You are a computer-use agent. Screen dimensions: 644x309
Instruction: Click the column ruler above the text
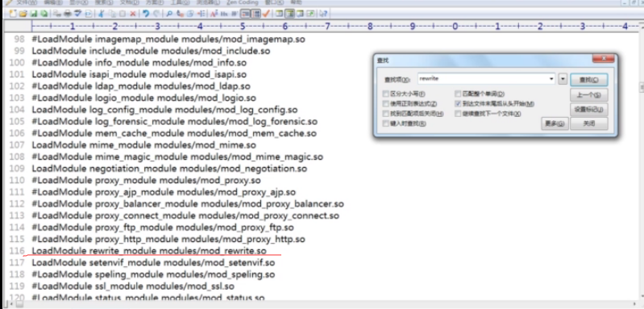click(334, 27)
